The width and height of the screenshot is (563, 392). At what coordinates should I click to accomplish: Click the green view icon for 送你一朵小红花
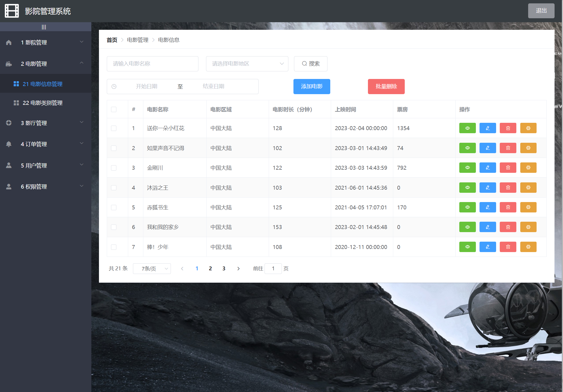pos(467,128)
